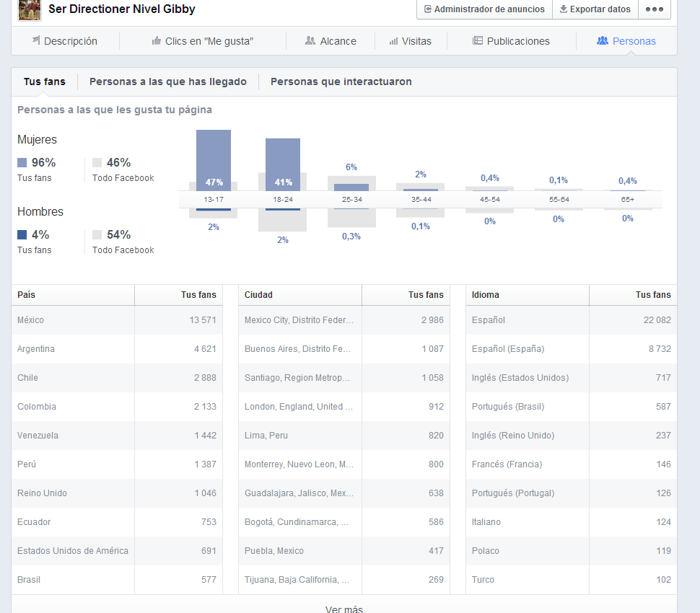
Task: Click the dark blue Hombres legend swatch
Action: click(22, 234)
